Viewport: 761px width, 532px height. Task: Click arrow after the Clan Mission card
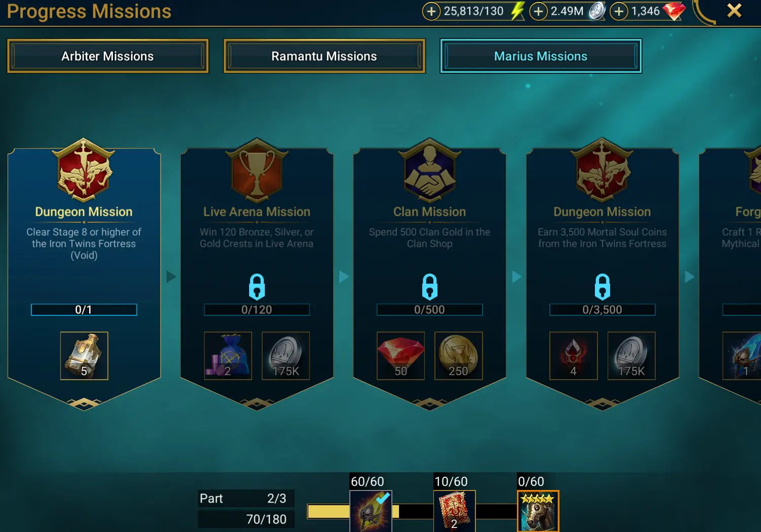[516, 276]
